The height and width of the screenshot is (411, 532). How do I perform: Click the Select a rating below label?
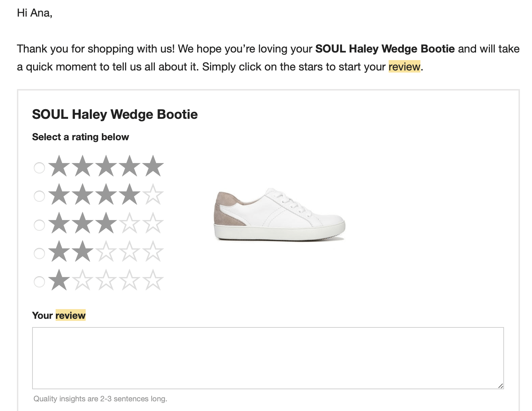click(80, 137)
